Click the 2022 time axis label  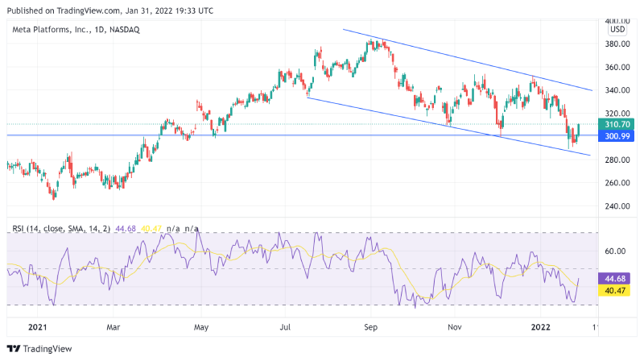coord(540,327)
